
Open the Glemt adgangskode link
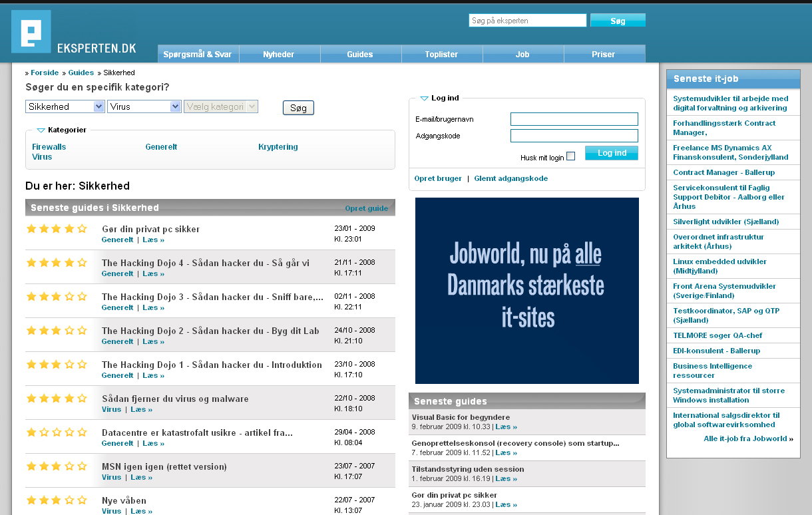pos(510,178)
